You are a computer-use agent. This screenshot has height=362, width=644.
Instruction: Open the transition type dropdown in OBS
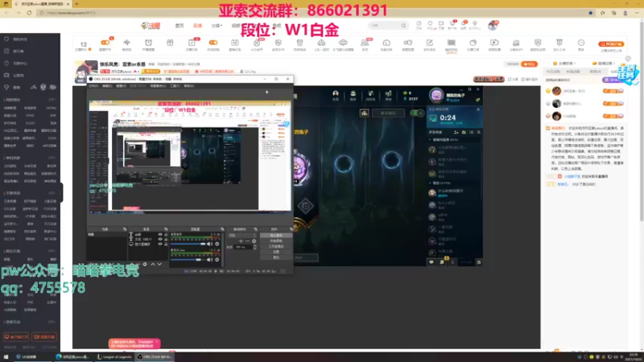pos(243,235)
